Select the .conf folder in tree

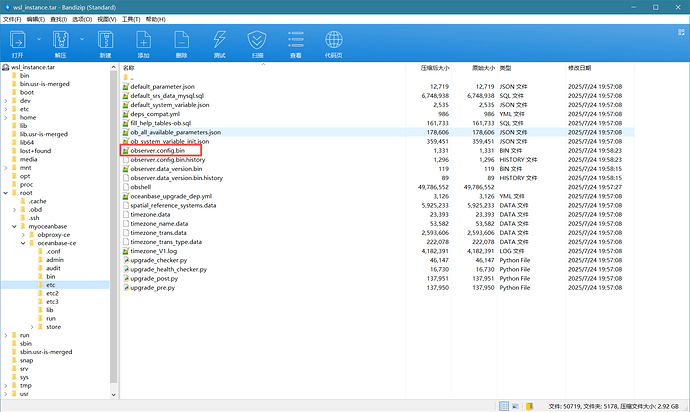tap(53, 251)
